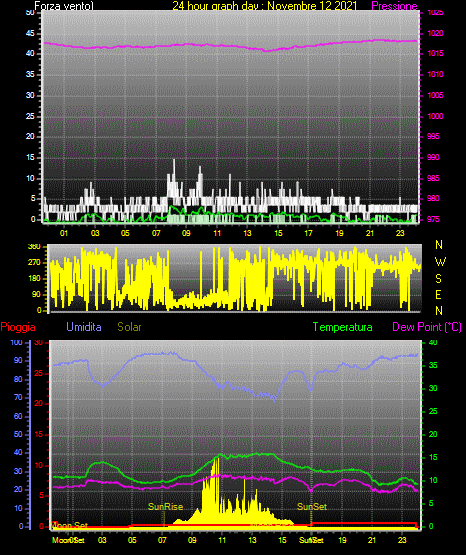The height and width of the screenshot is (555, 466).
Task: Click 975 on the pressure scale
Action: tap(433, 219)
